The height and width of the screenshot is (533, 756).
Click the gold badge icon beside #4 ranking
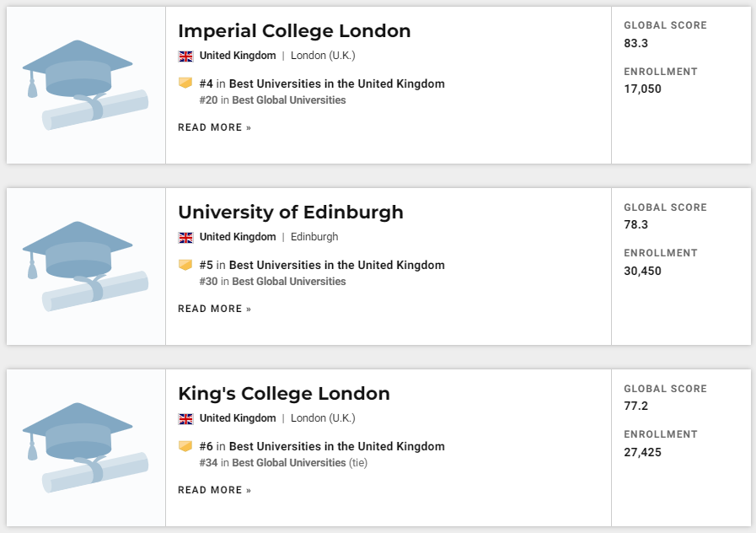click(x=185, y=83)
